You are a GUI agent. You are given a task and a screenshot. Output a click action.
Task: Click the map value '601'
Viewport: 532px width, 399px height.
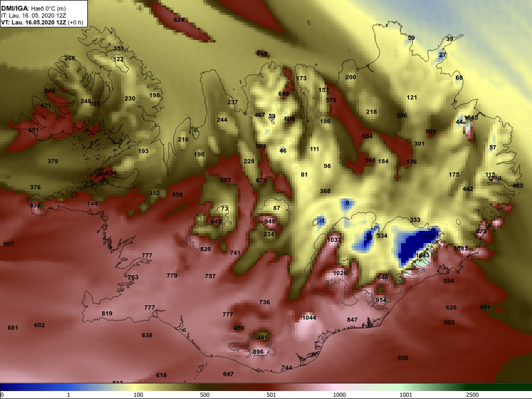click(34, 130)
